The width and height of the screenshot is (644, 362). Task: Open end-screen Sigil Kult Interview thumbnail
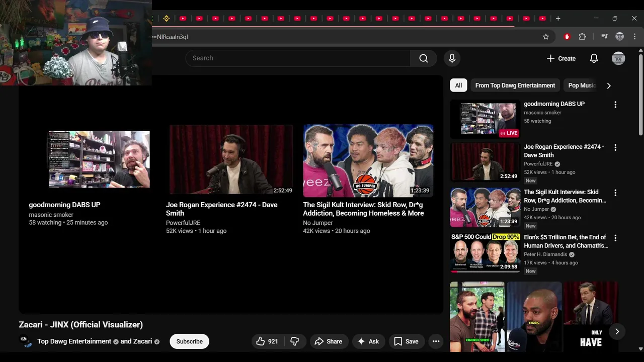click(368, 161)
